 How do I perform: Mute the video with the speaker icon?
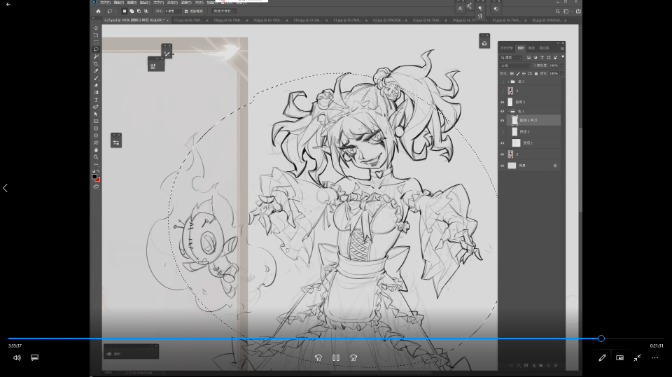tap(17, 358)
